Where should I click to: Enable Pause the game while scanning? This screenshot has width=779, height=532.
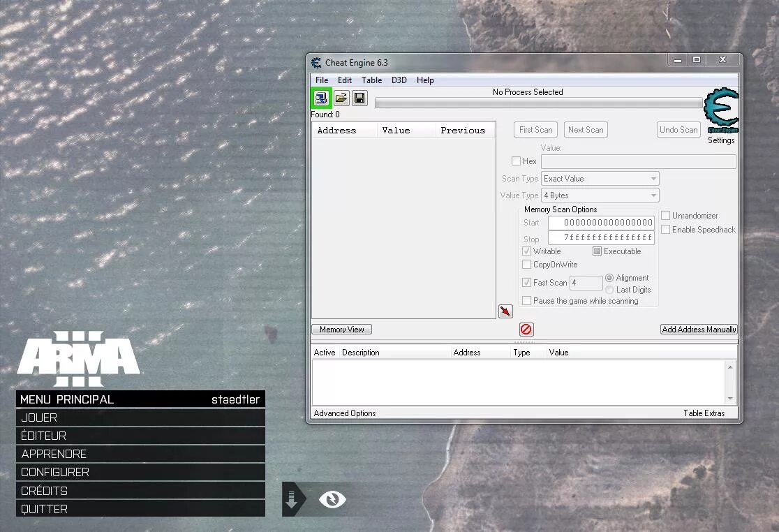tap(526, 301)
